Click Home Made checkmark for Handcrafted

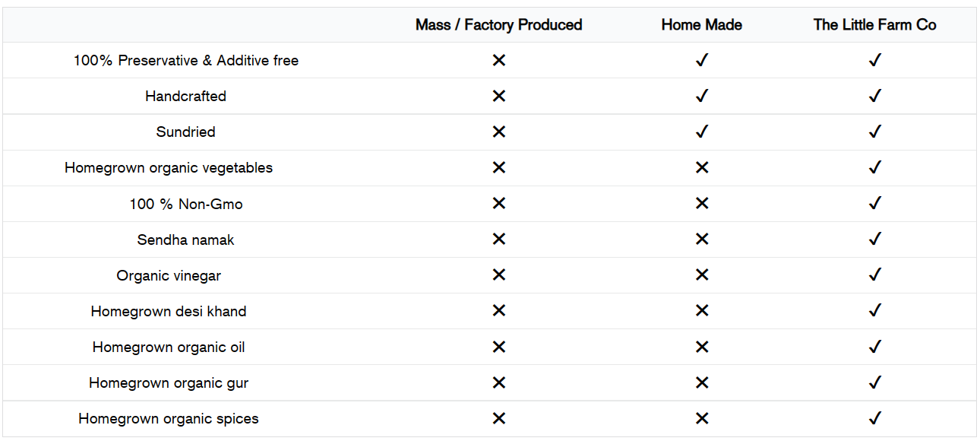[x=701, y=96]
